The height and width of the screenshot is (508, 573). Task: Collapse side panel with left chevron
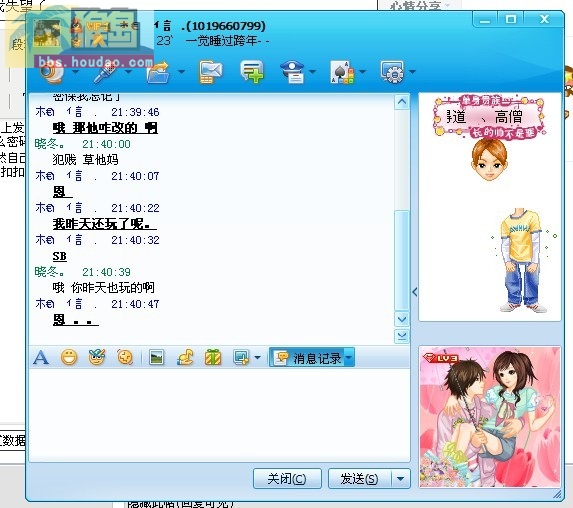pyautogui.click(x=415, y=292)
